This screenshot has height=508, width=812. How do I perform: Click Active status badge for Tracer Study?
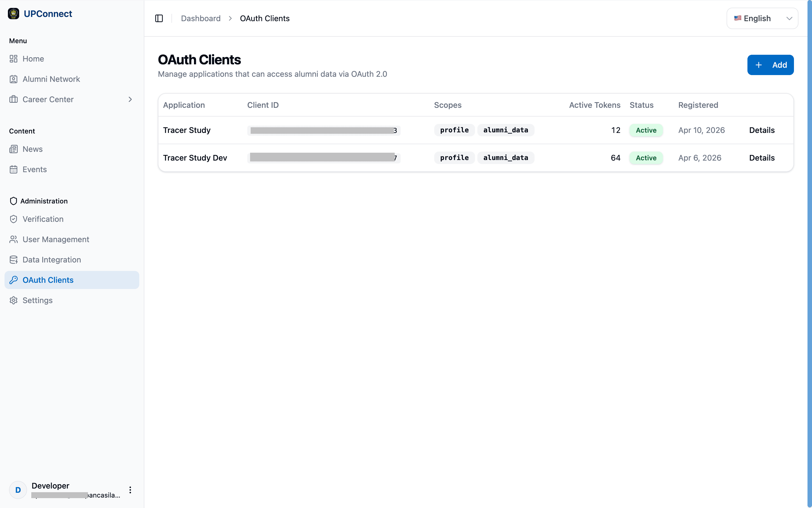pos(646,130)
